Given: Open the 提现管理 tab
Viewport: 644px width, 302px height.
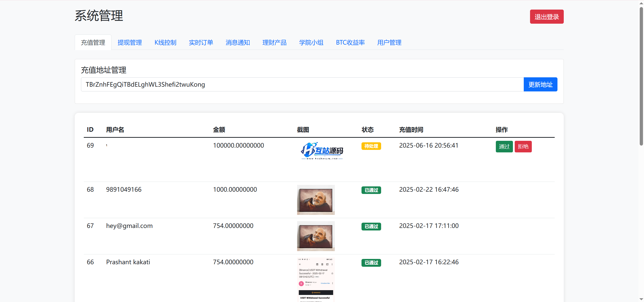Looking at the screenshot, I should click(130, 43).
